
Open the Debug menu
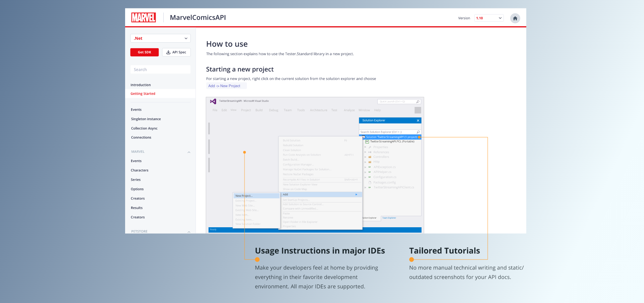point(274,110)
